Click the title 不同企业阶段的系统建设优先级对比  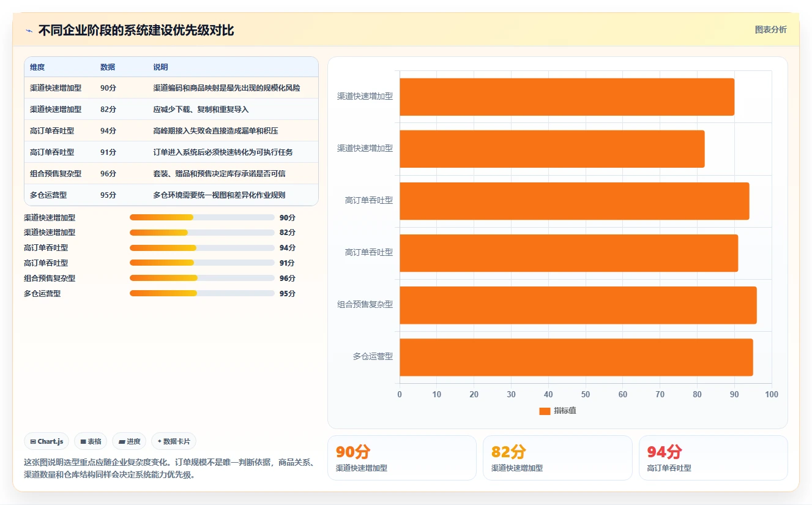[x=136, y=31]
